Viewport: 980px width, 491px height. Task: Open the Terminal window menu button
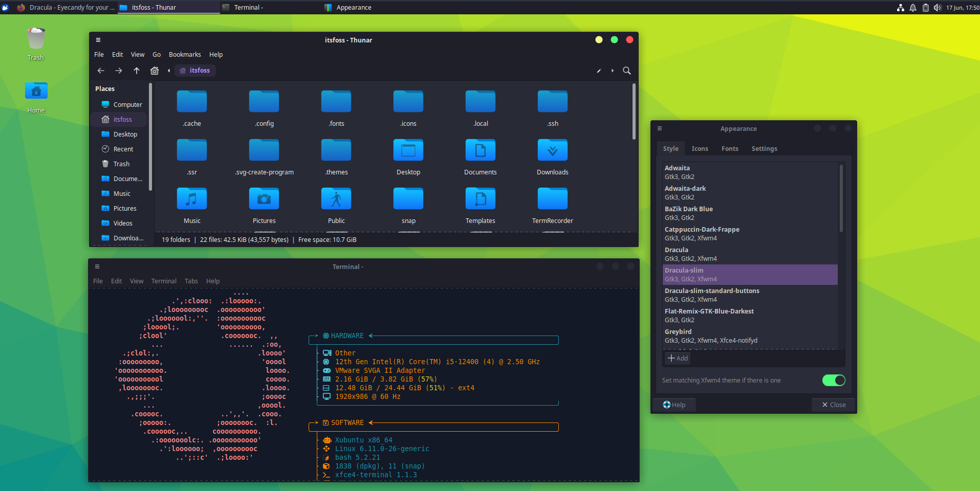(97, 266)
